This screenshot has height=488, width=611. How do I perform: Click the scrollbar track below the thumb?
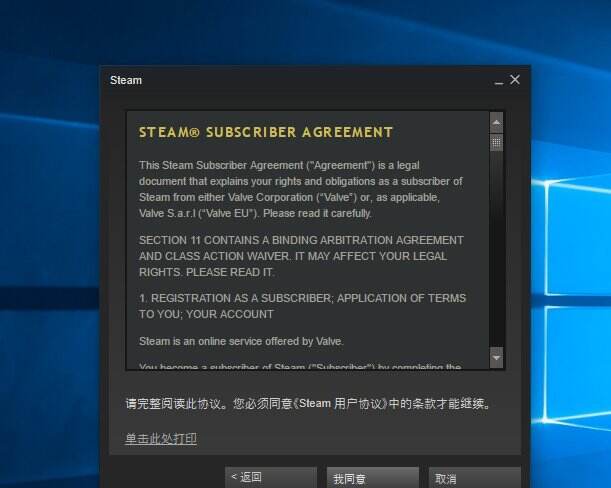pos(496,249)
